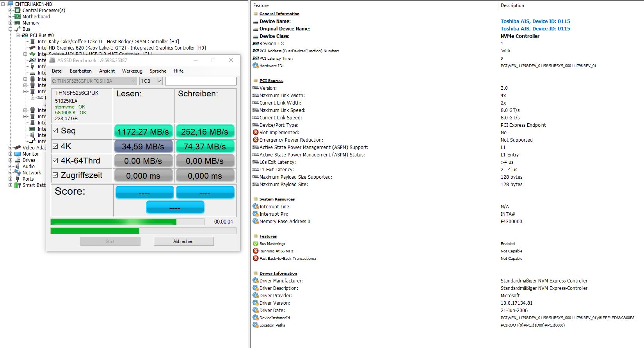Click the total Score bar
Image resolution: width=644 pixels, height=348 pixels.
175,207
